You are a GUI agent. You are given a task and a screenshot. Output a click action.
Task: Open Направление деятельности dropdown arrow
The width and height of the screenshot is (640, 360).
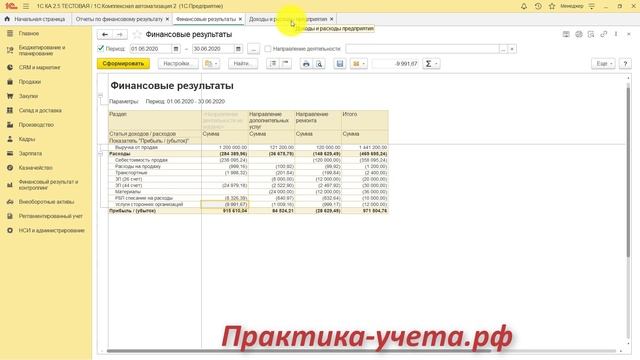pos(512,49)
